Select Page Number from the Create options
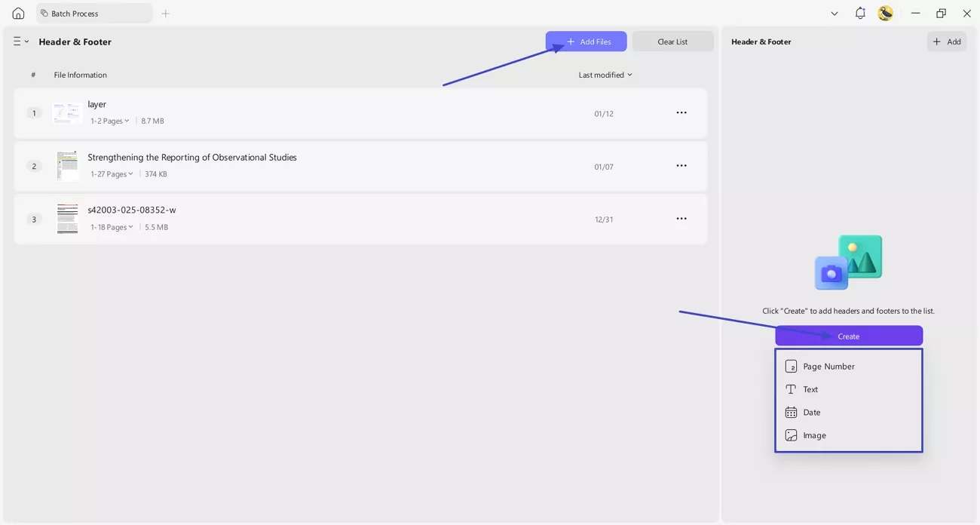The width and height of the screenshot is (980, 525). [x=828, y=366]
